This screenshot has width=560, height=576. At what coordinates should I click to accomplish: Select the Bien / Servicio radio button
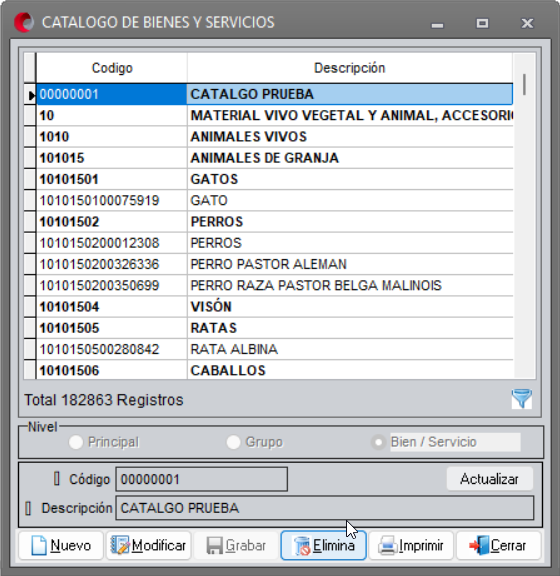378,442
